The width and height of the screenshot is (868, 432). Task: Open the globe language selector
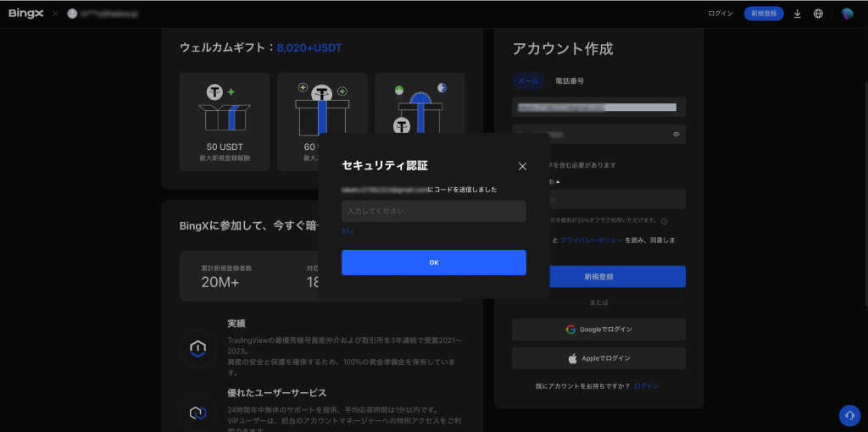818,14
